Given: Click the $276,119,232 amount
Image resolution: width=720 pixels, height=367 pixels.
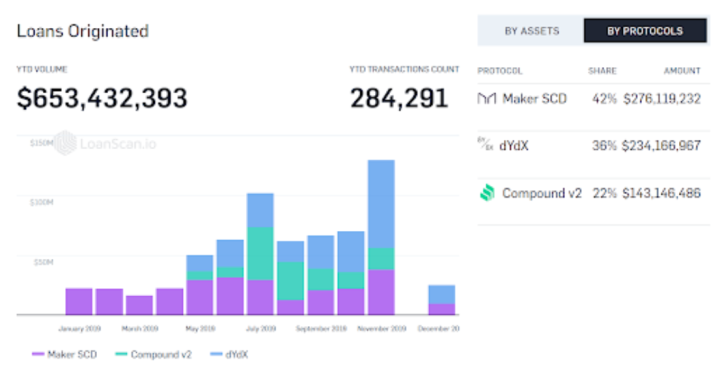Looking at the screenshot, I should coord(662,98).
